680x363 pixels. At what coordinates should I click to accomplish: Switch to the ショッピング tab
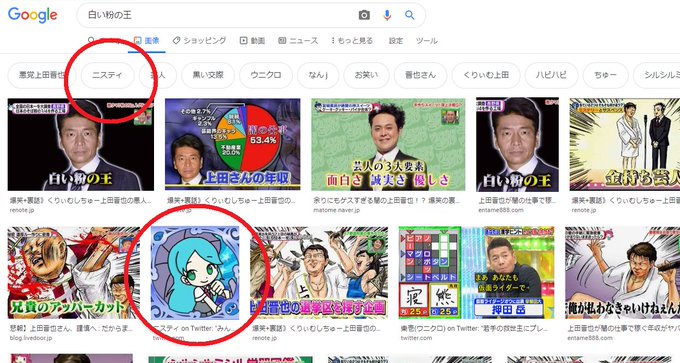pyautogui.click(x=199, y=41)
